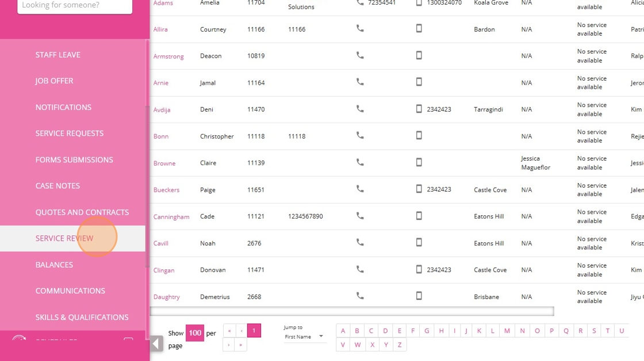The height and width of the screenshot is (361, 644).
Task: Click the 100 per page button
Action: click(x=195, y=333)
